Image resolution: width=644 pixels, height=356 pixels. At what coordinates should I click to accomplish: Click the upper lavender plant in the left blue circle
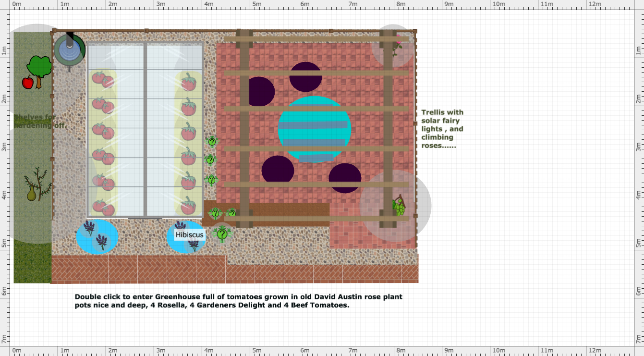[89, 228]
